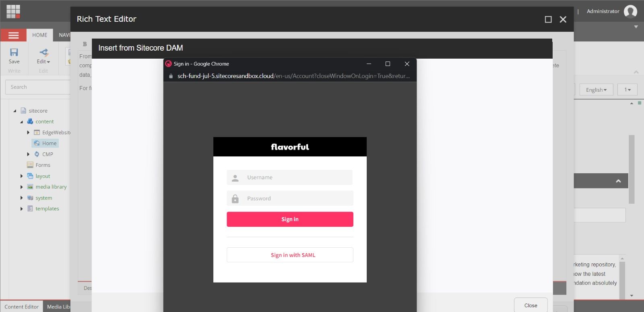Close the Sign in Chrome window
The width and height of the screenshot is (644, 312).
pos(407,64)
